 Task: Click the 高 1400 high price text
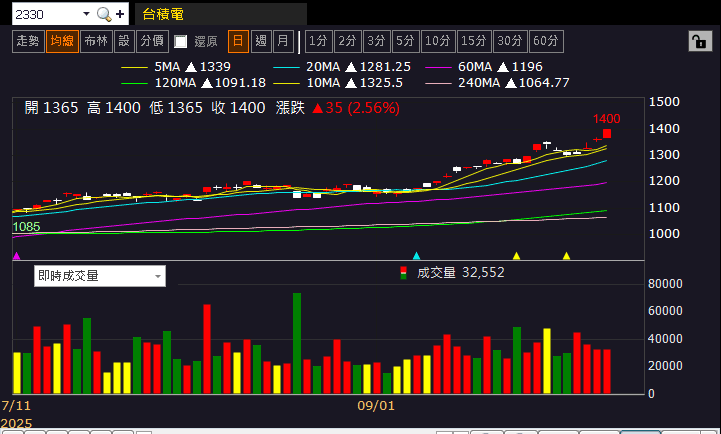[x=114, y=108]
